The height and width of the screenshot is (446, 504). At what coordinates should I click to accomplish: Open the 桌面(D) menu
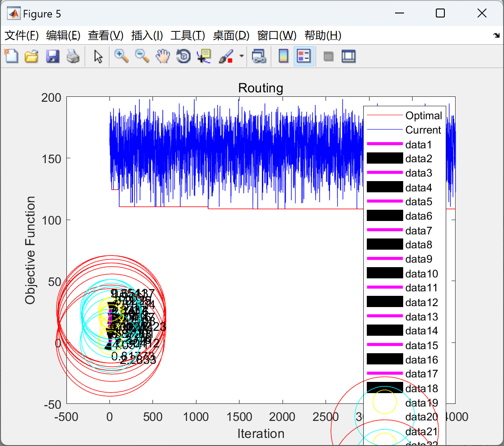pos(231,35)
